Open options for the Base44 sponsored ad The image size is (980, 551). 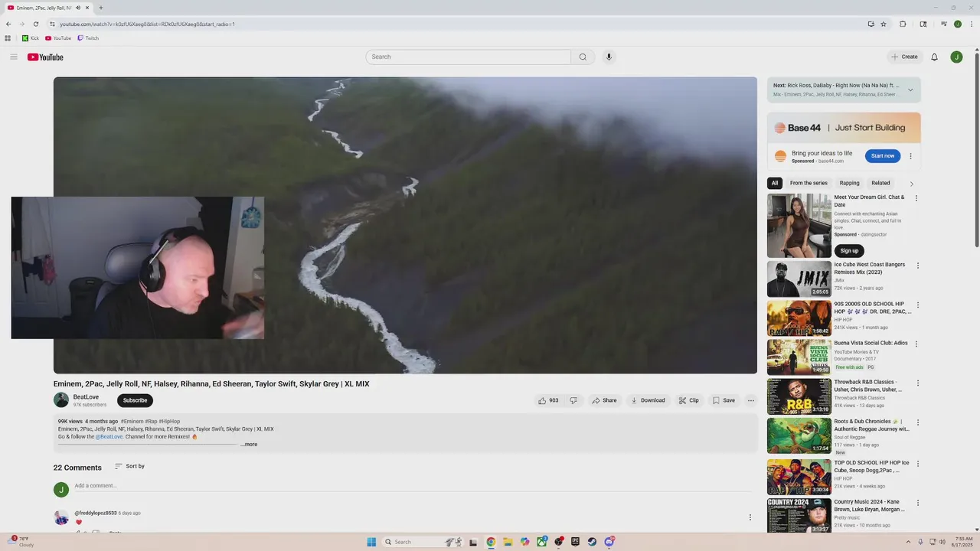coord(910,156)
